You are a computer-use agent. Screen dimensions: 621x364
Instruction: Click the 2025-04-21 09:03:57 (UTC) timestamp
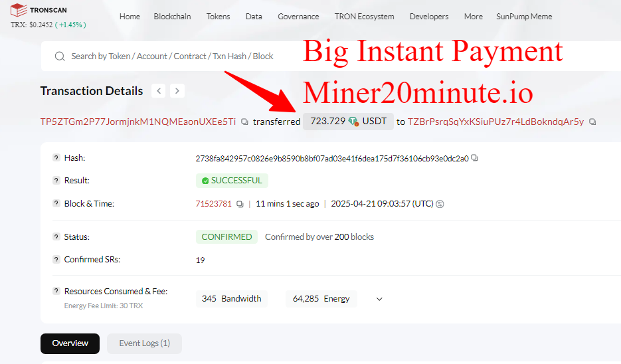pyautogui.click(x=382, y=203)
